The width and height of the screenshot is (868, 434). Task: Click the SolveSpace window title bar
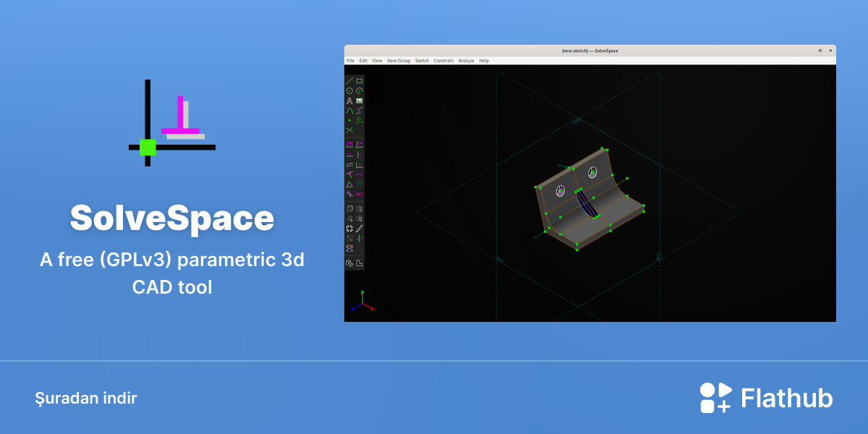590,51
